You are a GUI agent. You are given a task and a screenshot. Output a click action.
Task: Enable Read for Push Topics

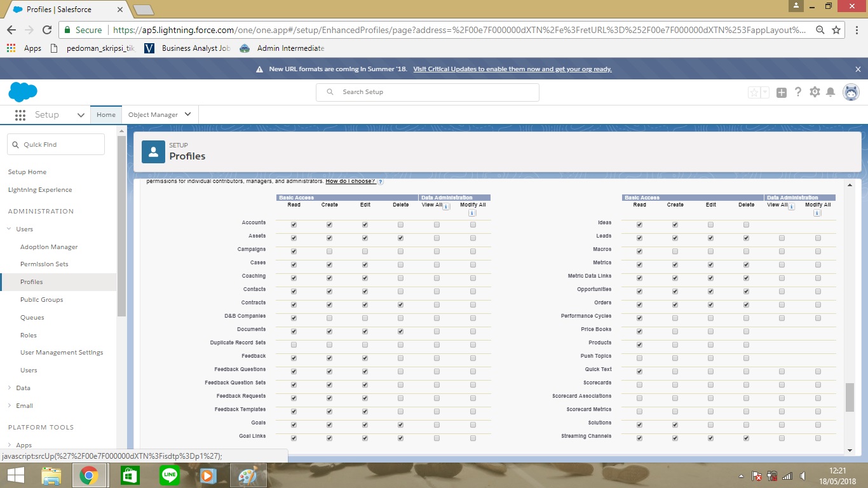pos(639,358)
